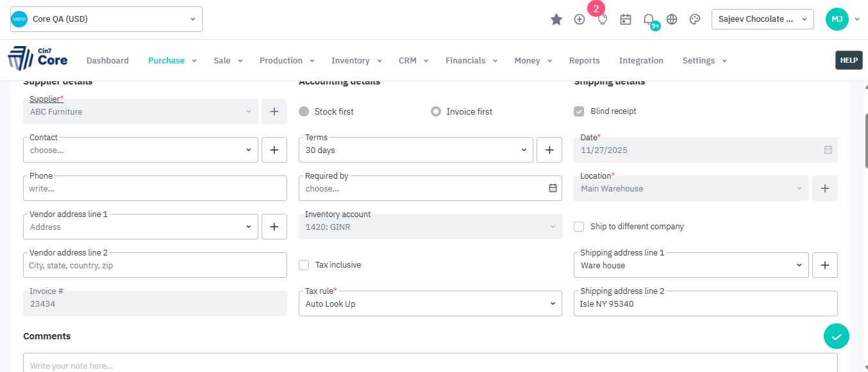This screenshot has width=868, height=372.
Task: Click into the Phone input field
Action: [x=154, y=189]
